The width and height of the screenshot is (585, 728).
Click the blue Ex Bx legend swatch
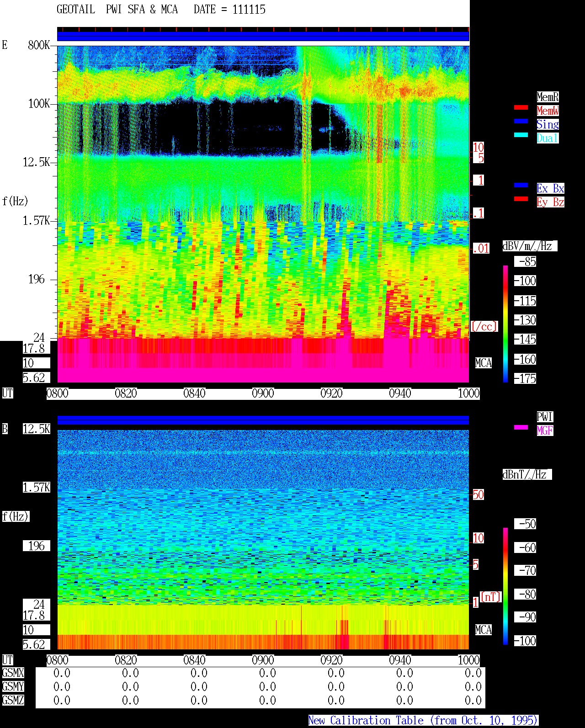click(521, 186)
